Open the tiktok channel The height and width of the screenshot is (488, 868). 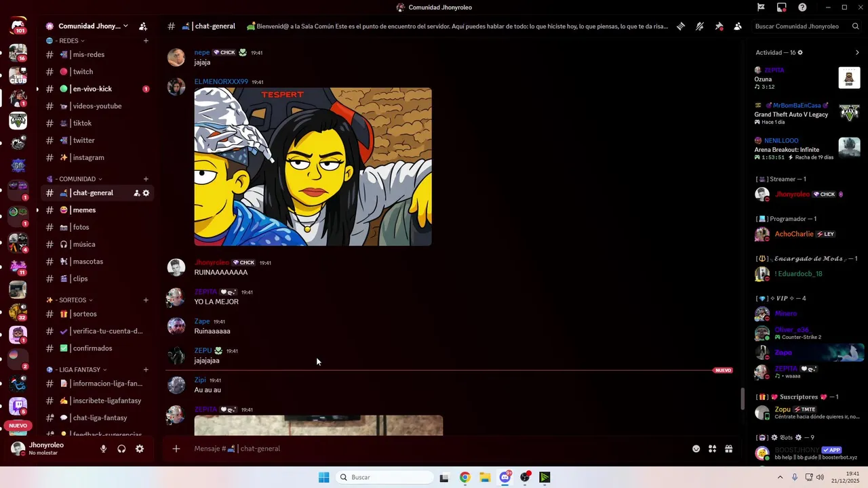[98, 123]
